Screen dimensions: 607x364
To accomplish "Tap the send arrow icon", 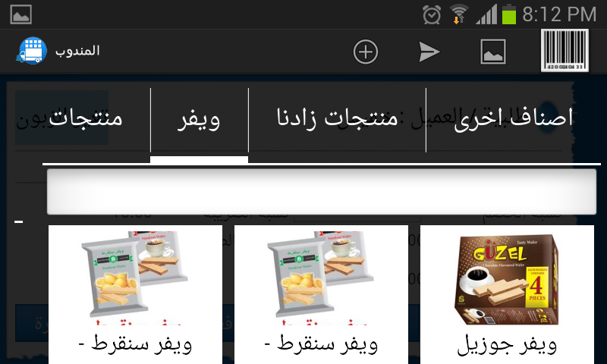I will coord(429,52).
